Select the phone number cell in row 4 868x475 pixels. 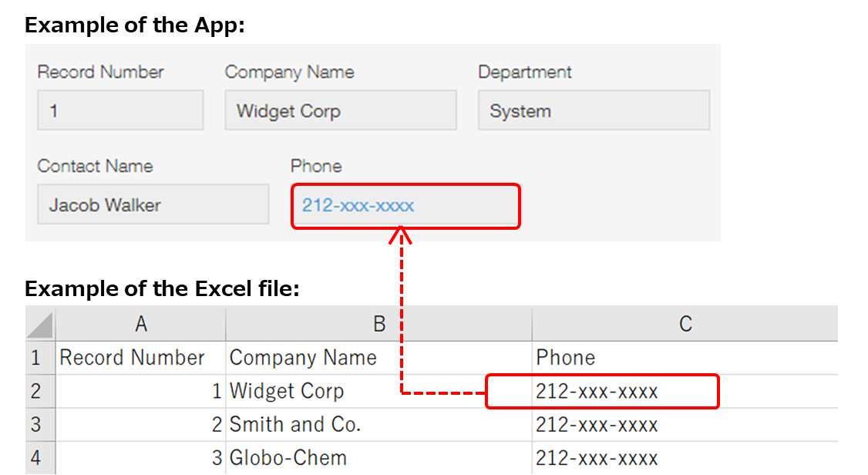pos(597,457)
